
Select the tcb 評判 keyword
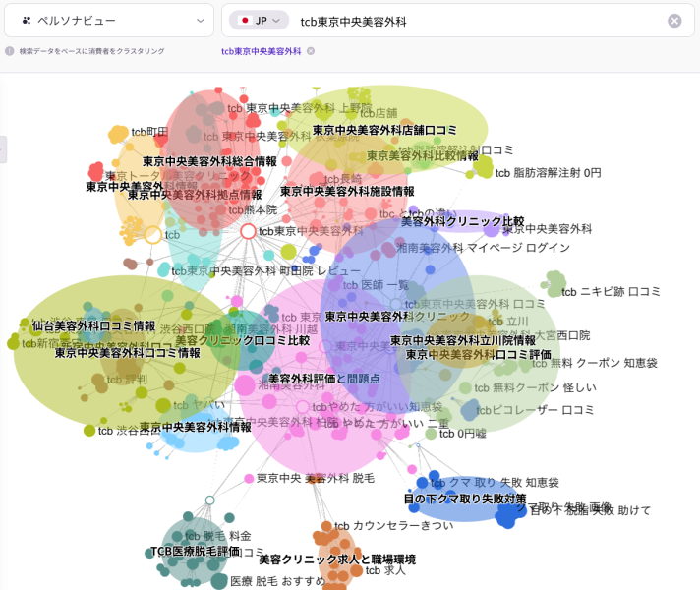[127, 380]
